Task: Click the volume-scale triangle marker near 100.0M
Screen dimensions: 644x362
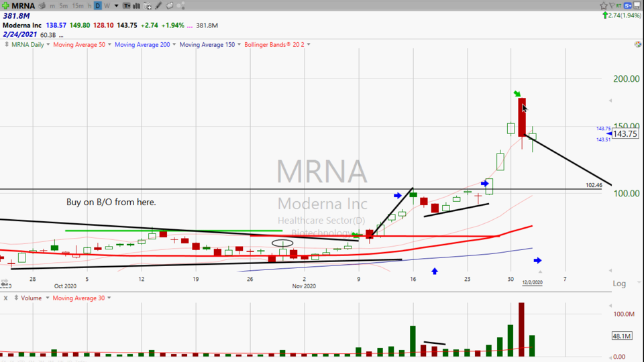Action: click(610, 306)
